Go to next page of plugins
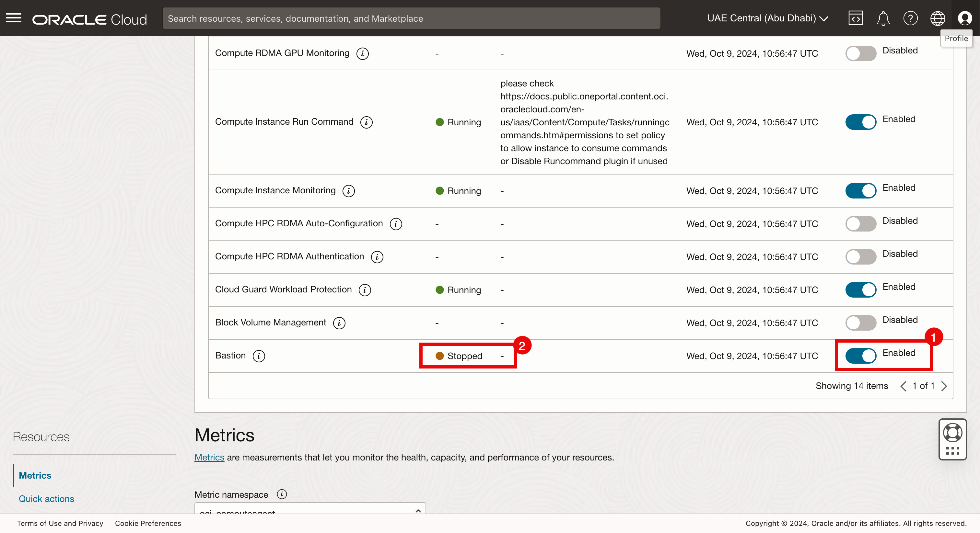The image size is (980, 533). click(x=944, y=386)
